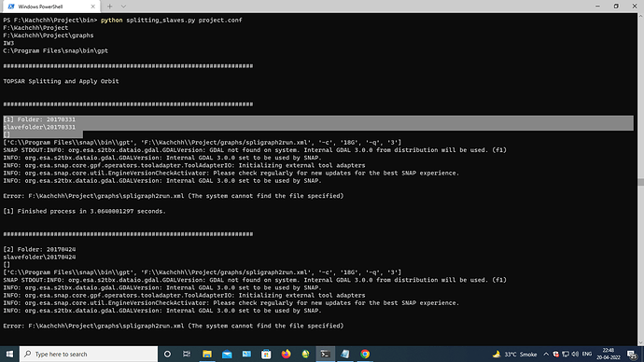The width and height of the screenshot is (644, 362).
Task: Click the 'slavefolder\20170331' line
Action: click(39, 127)
